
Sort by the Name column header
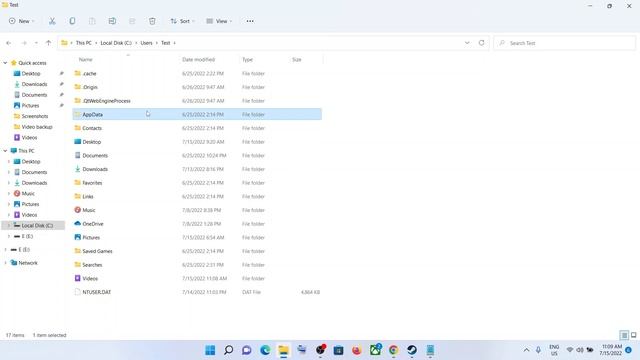(x=85, y=60)
